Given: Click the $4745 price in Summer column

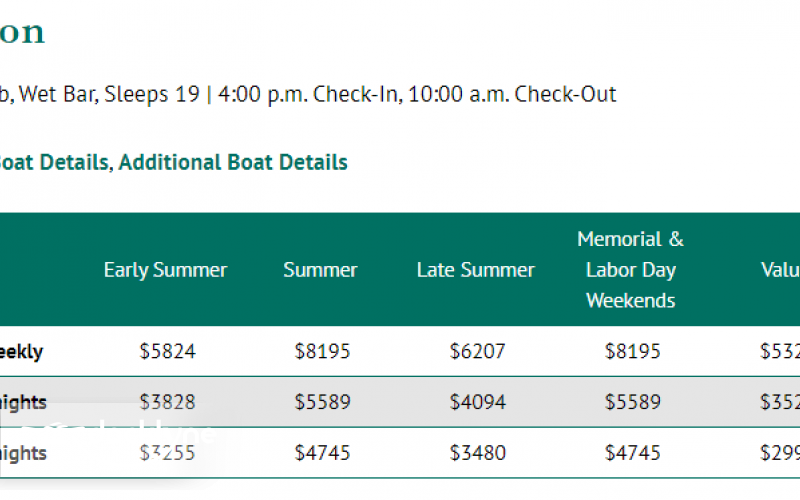Looking at the screenshot, I should tap(322, 453).
